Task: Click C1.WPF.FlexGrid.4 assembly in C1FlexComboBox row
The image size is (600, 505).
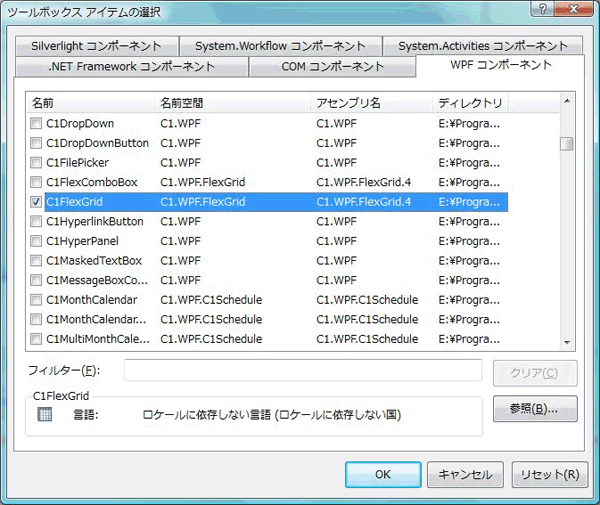Action: [x=364, y=182]
